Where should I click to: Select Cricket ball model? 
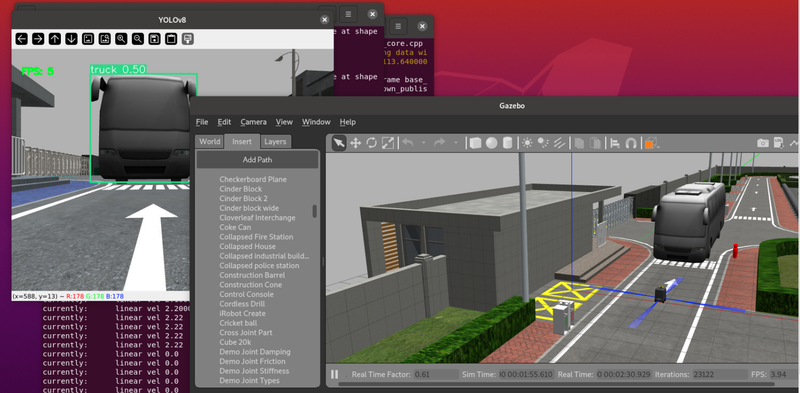[238, 323]
